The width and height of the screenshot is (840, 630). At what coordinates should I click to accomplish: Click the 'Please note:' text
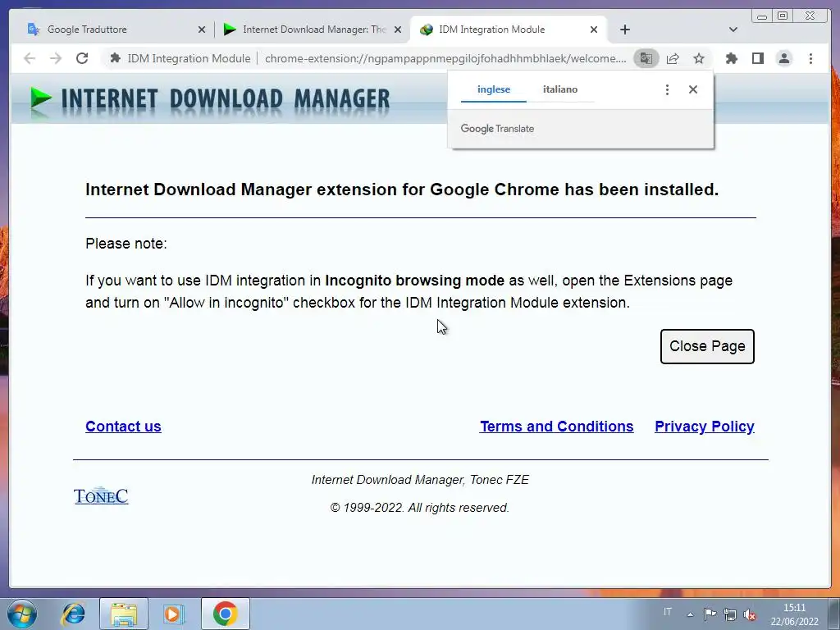click(126, 244)
